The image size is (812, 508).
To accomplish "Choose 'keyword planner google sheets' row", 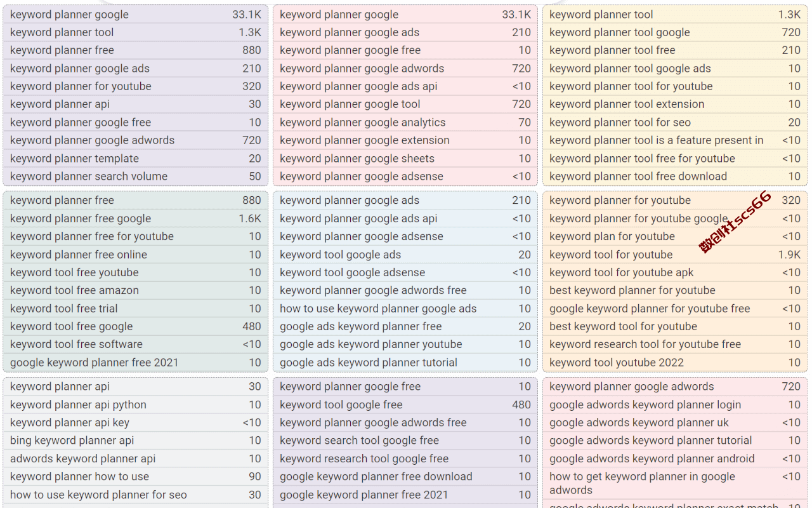I will pos(405,159).
